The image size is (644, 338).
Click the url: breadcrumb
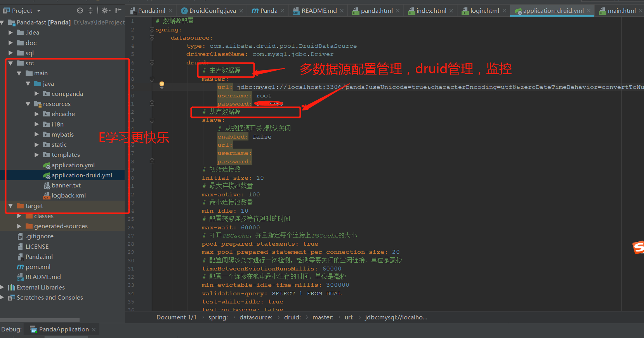point(349,317)
